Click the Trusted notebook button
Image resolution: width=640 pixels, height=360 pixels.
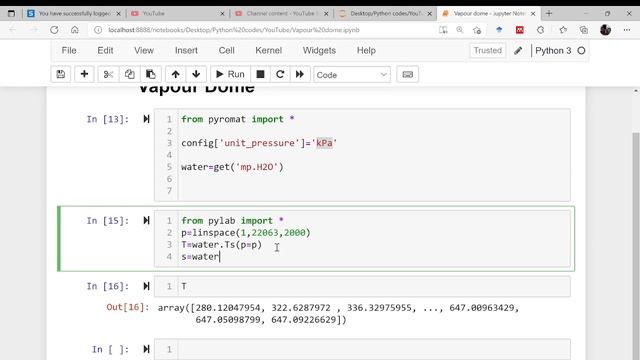(x=488, y=51)
